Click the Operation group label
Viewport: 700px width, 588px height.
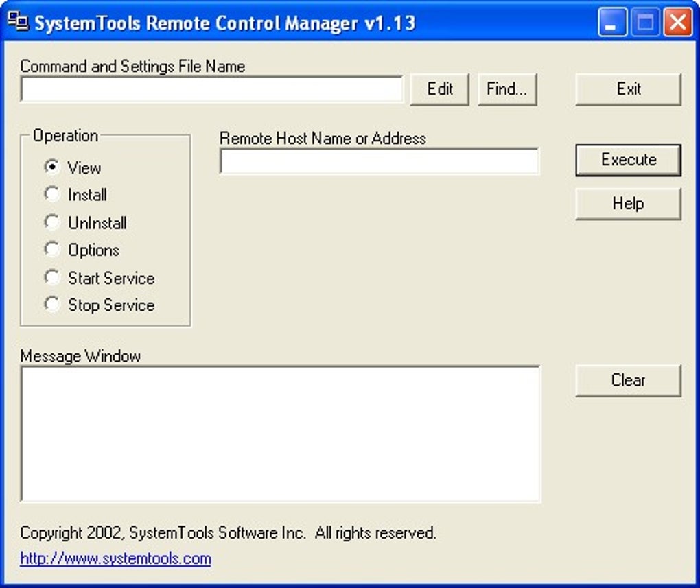(66, 136)
